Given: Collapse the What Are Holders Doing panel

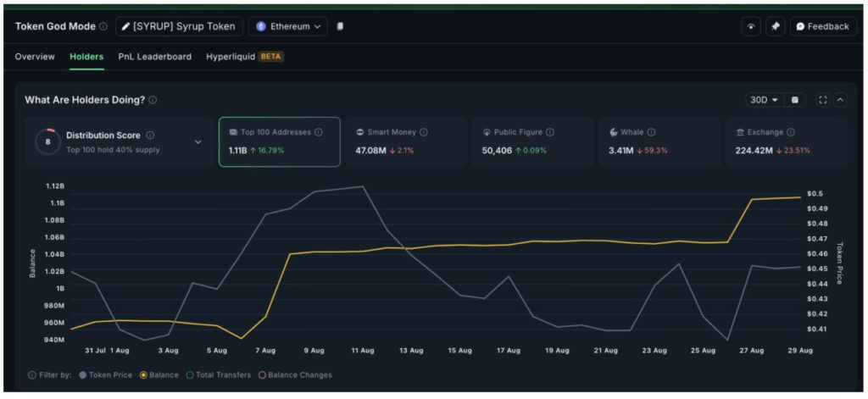Looking at the screenshot, I should (840, 100).
